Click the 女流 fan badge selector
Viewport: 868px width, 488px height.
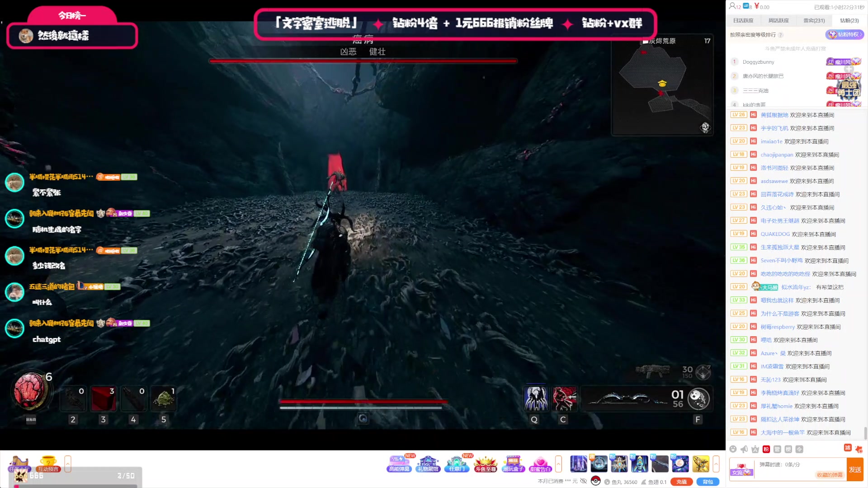[x=741, y=470]
